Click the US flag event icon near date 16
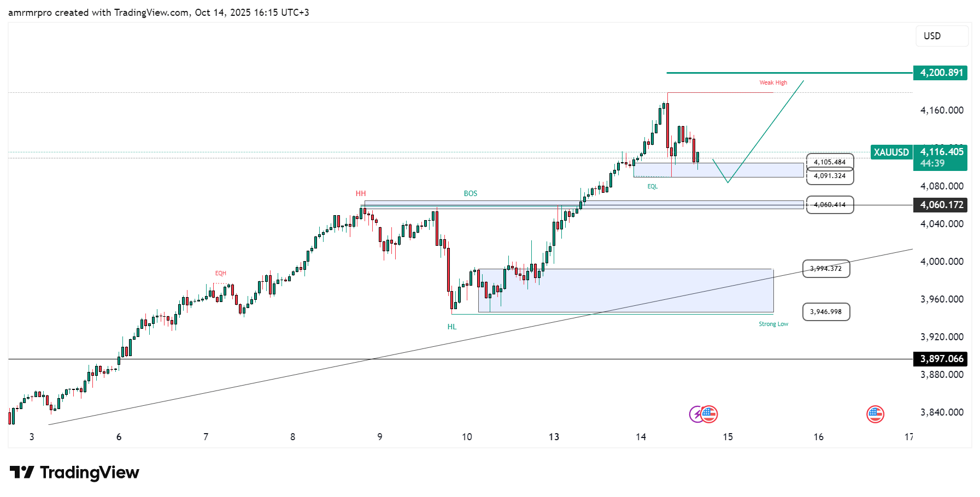The image size is (980, 497). tap(875, 415)
